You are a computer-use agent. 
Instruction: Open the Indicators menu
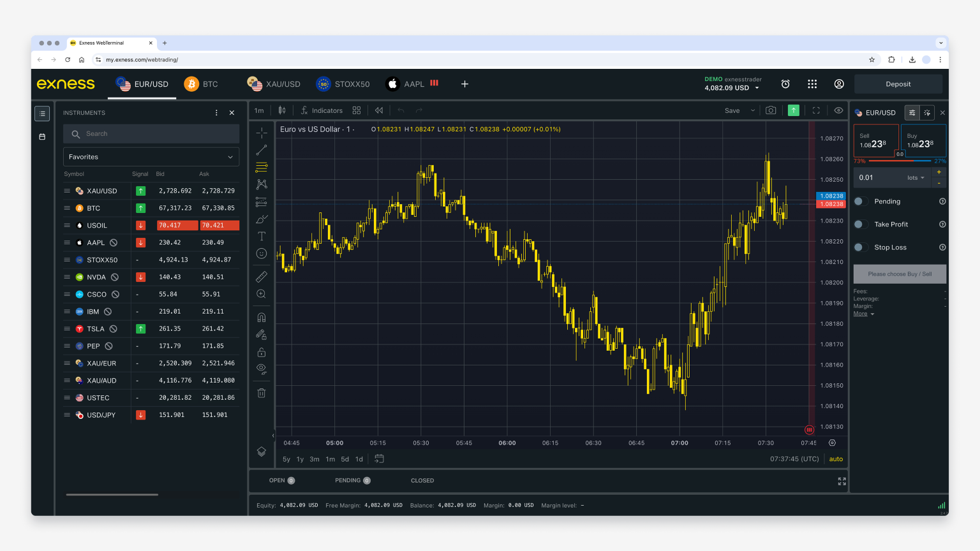[x=322, y=110]
